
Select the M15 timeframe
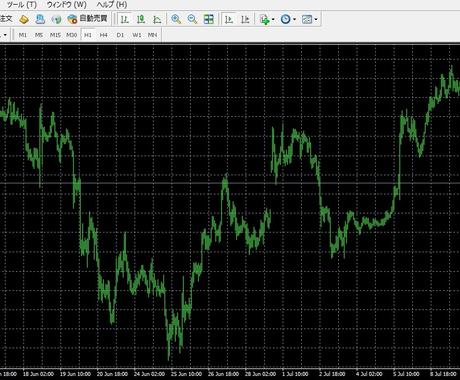coord(55,35)
